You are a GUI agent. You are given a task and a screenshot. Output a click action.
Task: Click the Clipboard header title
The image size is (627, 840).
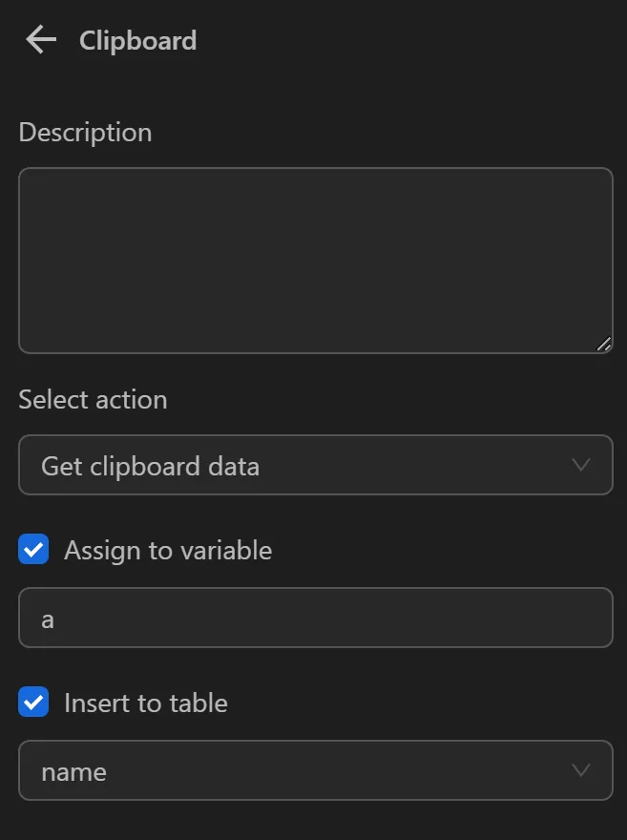(137, 40)
